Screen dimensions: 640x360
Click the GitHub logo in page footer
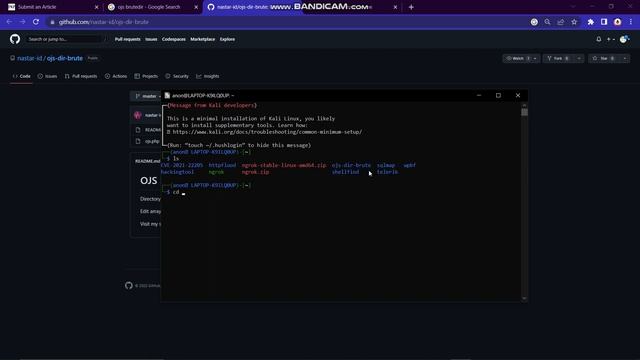(x=129, y=285)
